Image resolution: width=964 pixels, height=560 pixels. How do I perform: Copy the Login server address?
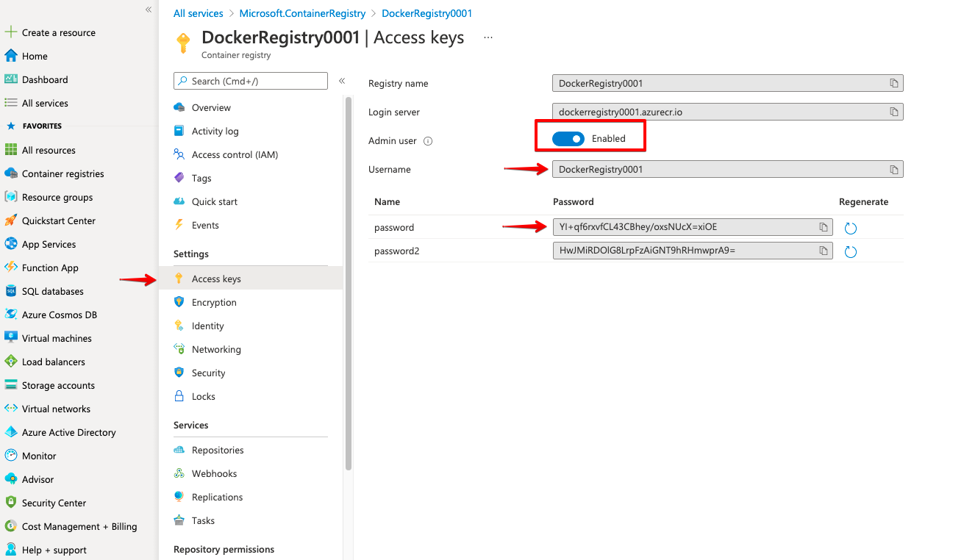pos(893,112)
